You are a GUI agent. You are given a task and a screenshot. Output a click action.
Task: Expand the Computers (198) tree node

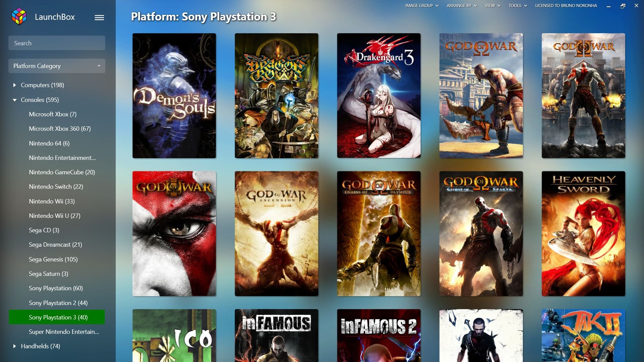(x=14, y=85)
